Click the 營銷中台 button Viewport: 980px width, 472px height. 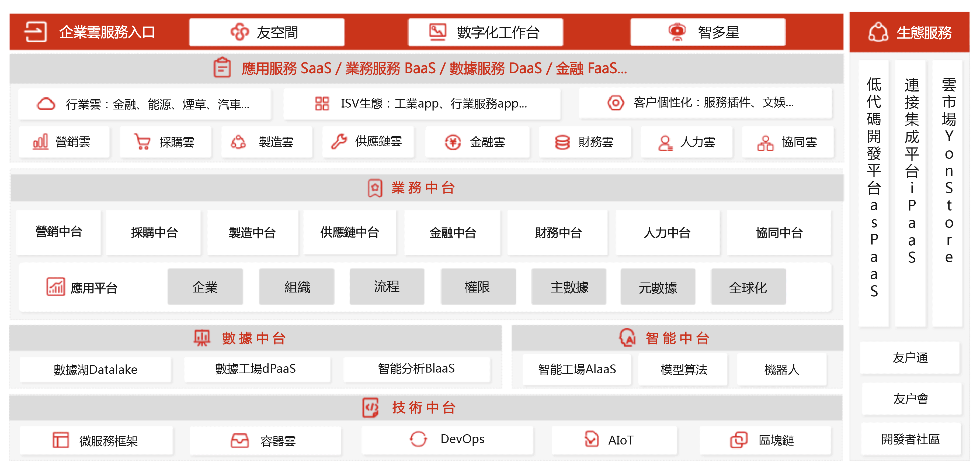(58, 232)
